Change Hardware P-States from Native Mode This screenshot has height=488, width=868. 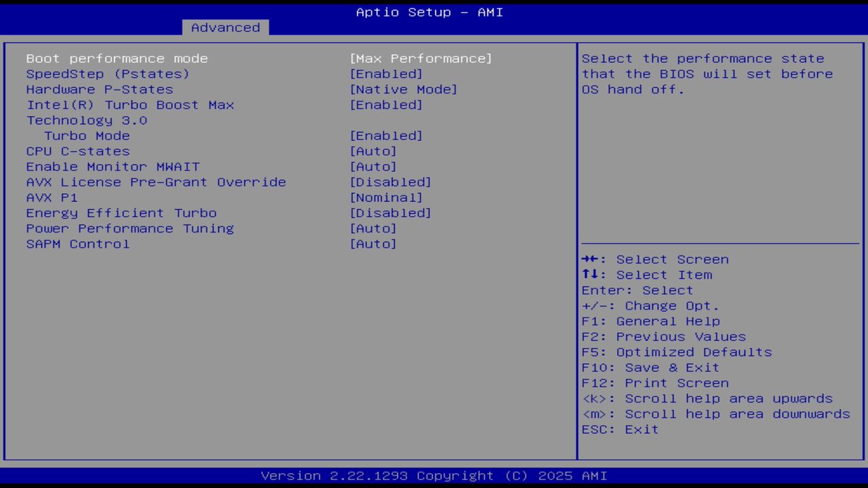click(x=404, y=89)
